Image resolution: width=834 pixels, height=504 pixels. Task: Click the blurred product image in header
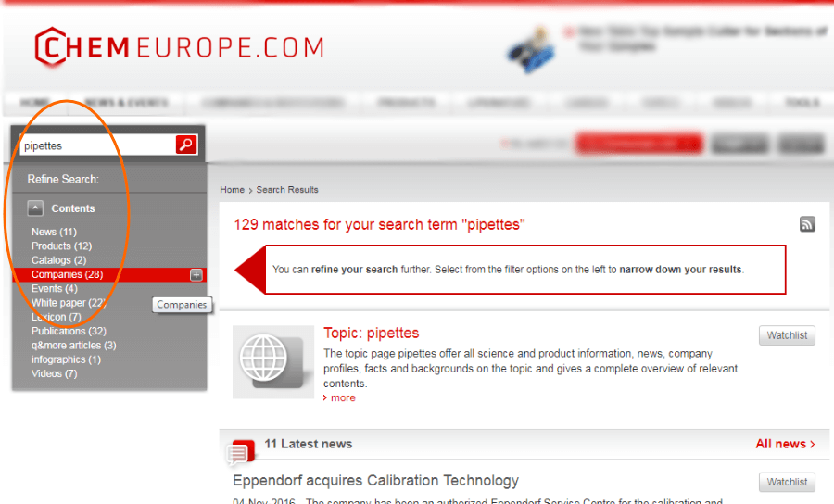click(531, 51)
